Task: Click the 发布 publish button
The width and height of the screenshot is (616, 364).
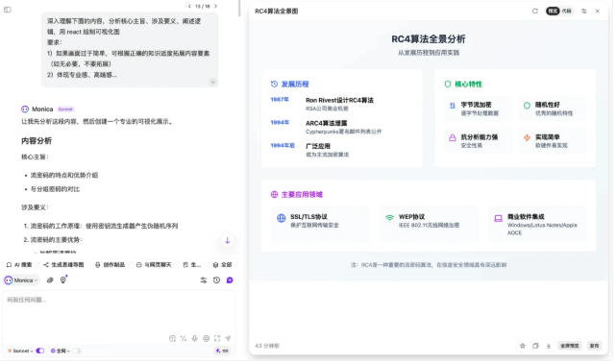Action: [x=595, y=346]
